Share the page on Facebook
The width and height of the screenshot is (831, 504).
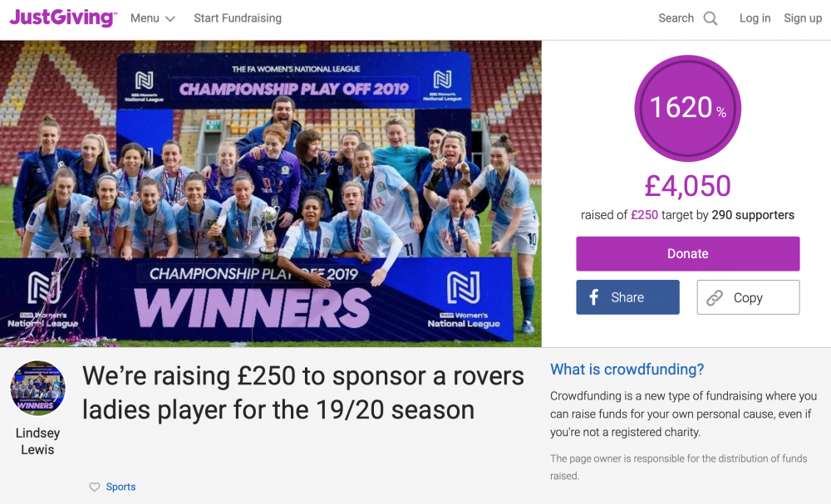click(x=627, y=297)
